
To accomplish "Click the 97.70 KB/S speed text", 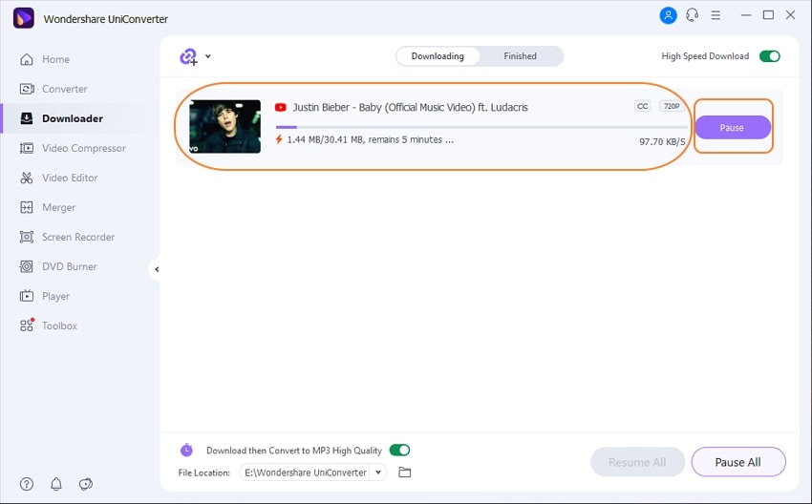I will point(662,142).
